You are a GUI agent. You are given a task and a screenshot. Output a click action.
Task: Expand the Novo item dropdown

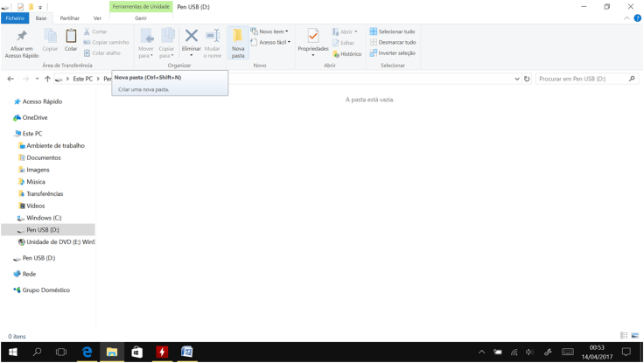269,31
